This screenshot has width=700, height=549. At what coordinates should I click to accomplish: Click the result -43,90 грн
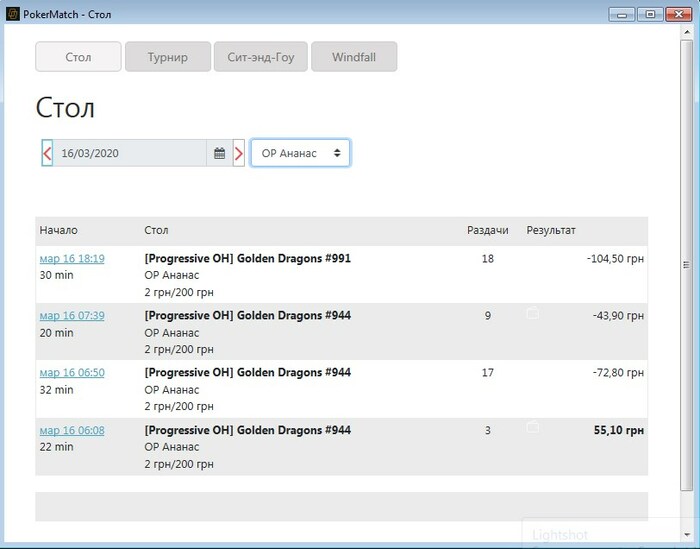[618, 316]
